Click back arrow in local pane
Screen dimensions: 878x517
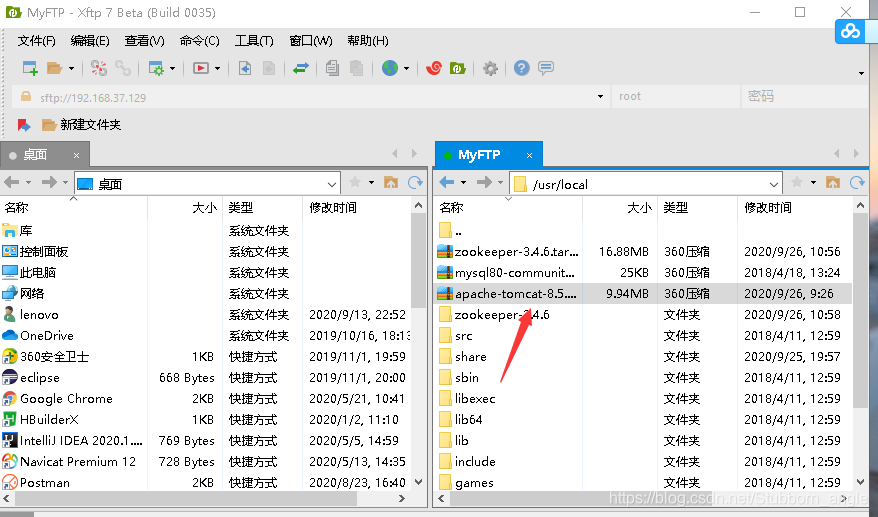(x=12, y=183)
